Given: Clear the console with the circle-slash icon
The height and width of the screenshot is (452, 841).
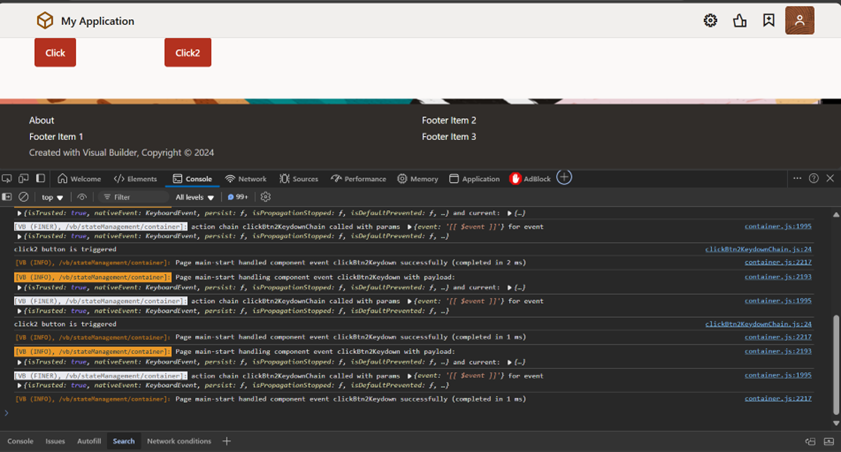Looking at the screenshot, I should [x=24, y=197].
